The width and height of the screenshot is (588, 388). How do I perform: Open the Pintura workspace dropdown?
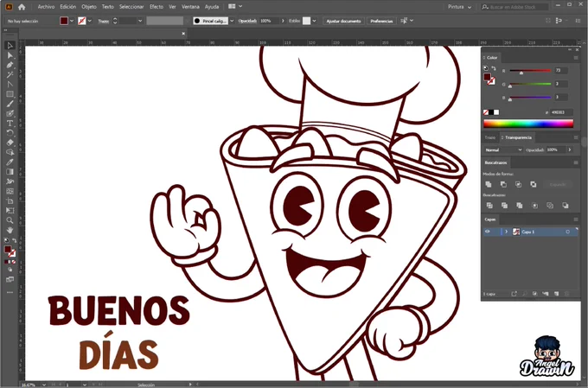click(x=459, y=7)
